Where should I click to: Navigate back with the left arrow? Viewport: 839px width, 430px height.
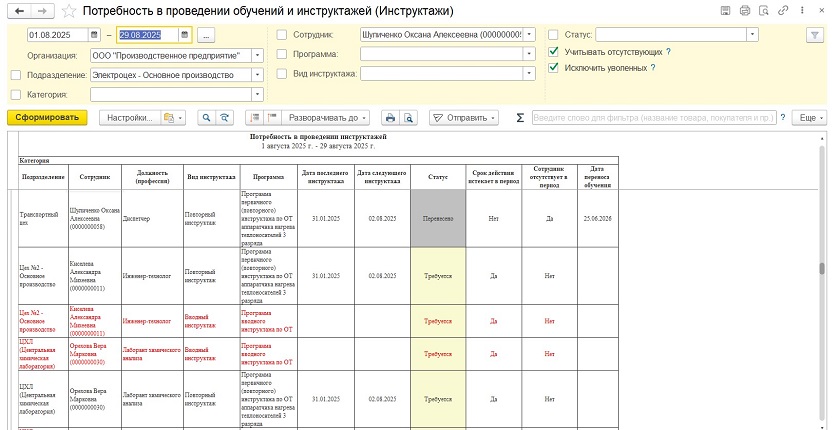[x=20, y=11]
